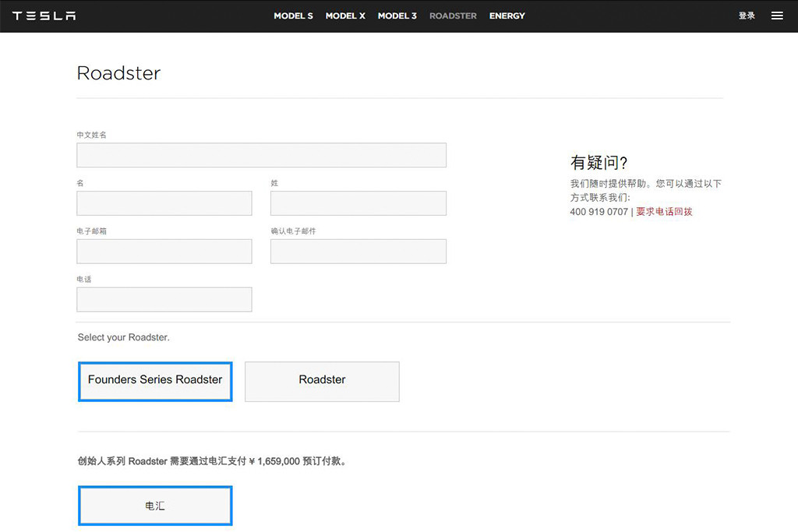Image resolution: width=798 pixels, height=532 pixels.
Task: Open the Energy navigation item
Action: 507,16
